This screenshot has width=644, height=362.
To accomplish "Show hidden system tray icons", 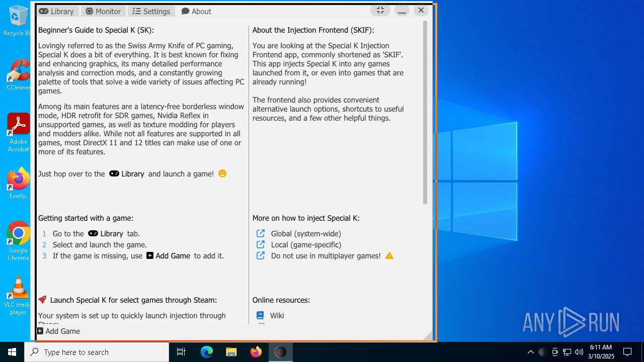I will tap(530, 352).
